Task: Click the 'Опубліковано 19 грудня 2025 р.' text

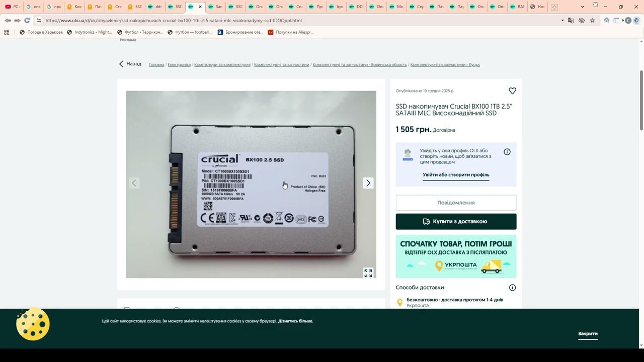Action: pyautogui.click(x=425, y=91)
